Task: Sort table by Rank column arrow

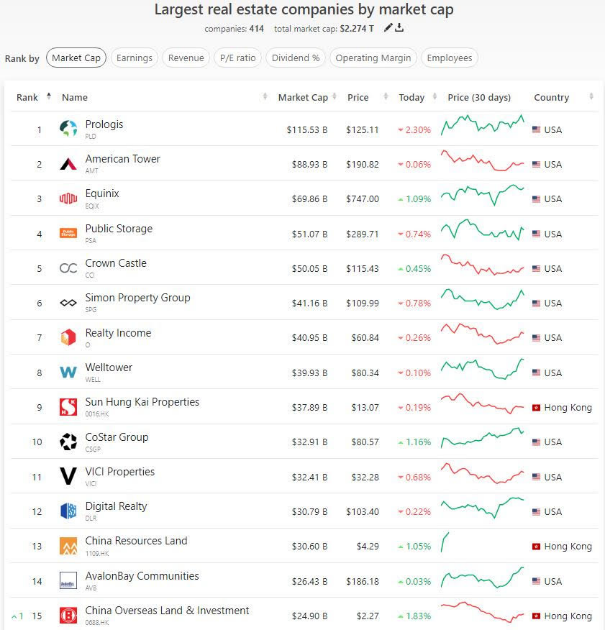Action: pyautogui.click(x=49, y=96)
